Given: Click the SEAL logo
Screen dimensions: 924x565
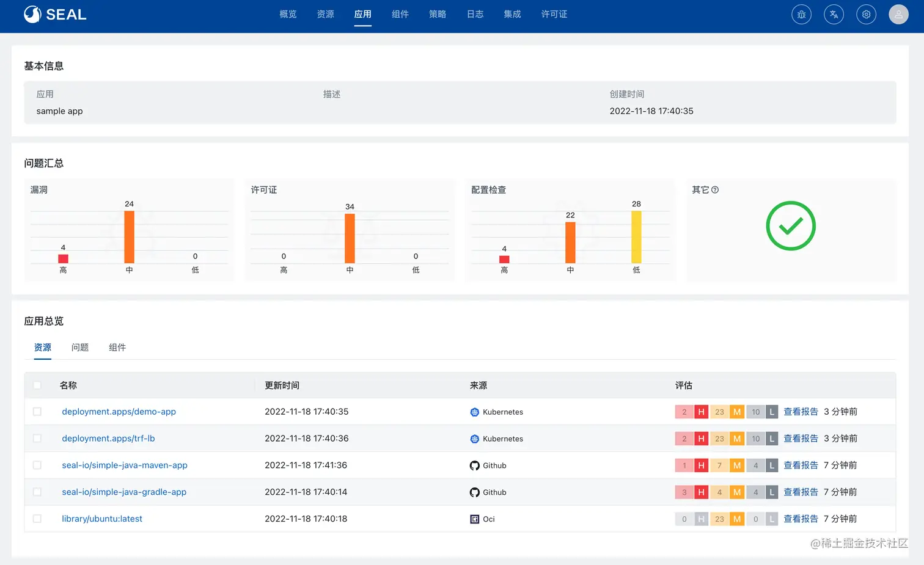Looking at the screenshot, I should click(55, 14).
